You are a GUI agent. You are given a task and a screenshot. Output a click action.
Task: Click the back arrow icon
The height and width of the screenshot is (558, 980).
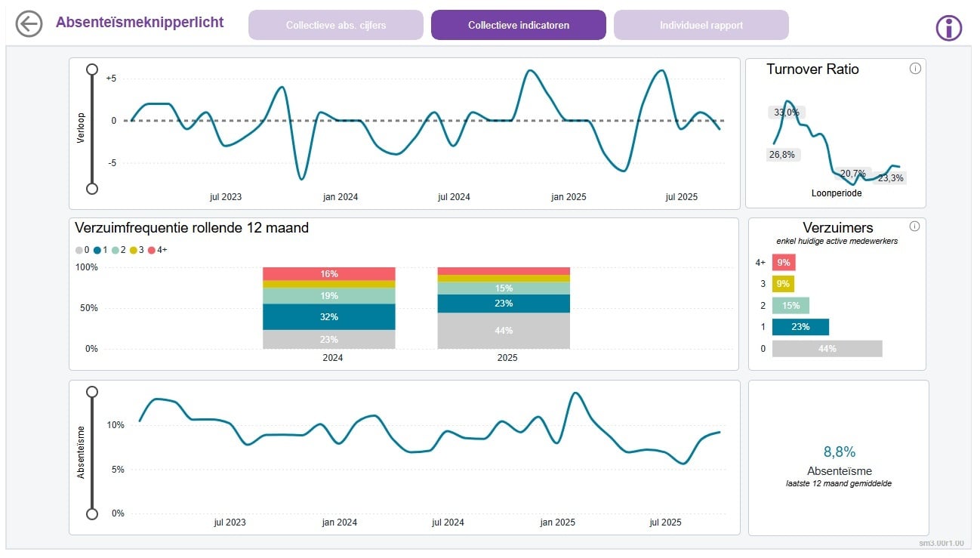point(29,24)
